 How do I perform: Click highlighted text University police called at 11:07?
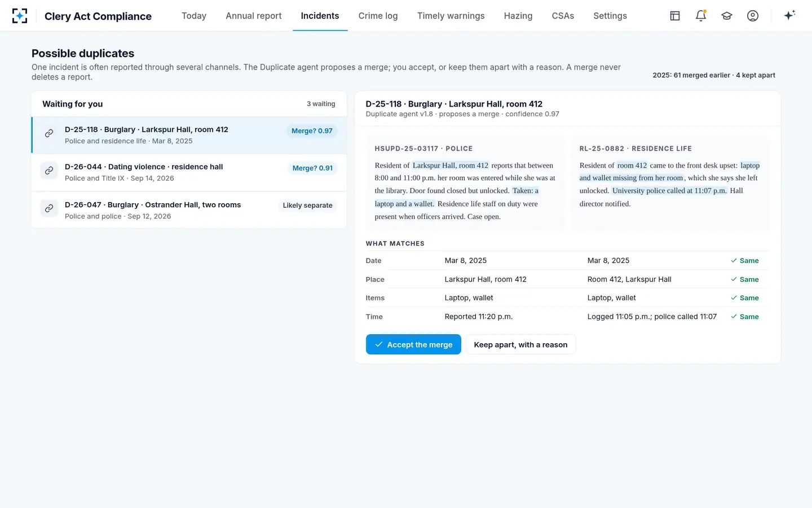tap(669, 191)
